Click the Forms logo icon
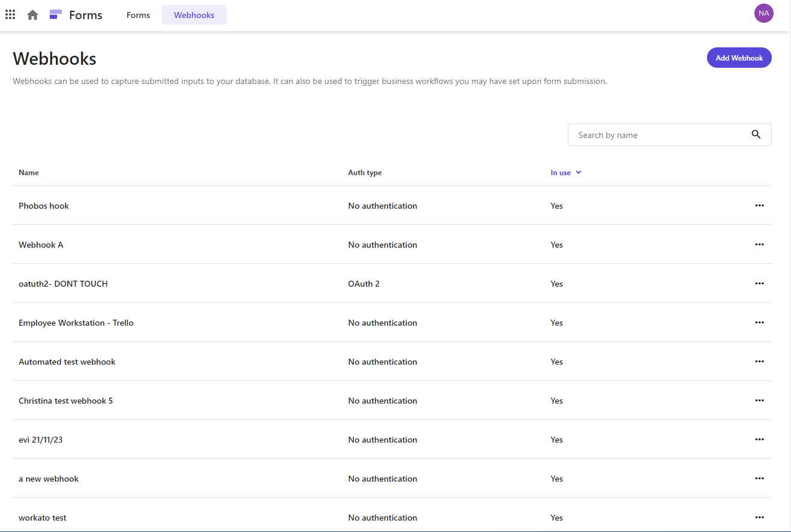 point(56,15)
